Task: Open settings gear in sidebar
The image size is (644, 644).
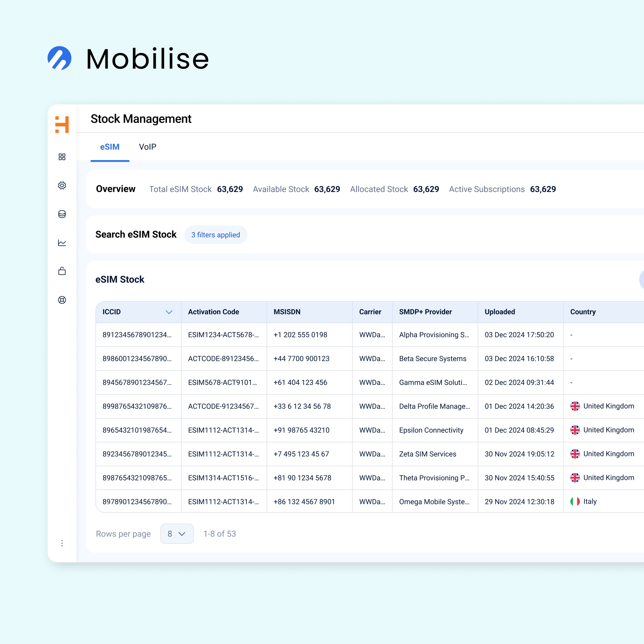Action: coord(62,186)
